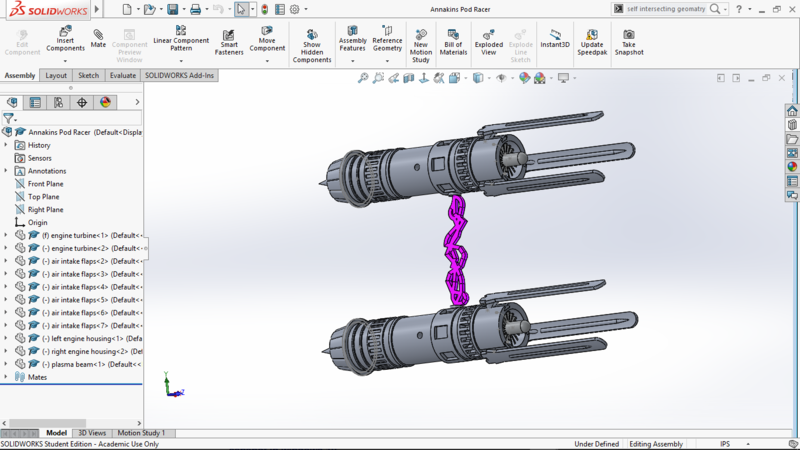This screenshot has height=450, width=800.
Task: Open Move Component dropdown arrow
Action: tap(267, 61)
